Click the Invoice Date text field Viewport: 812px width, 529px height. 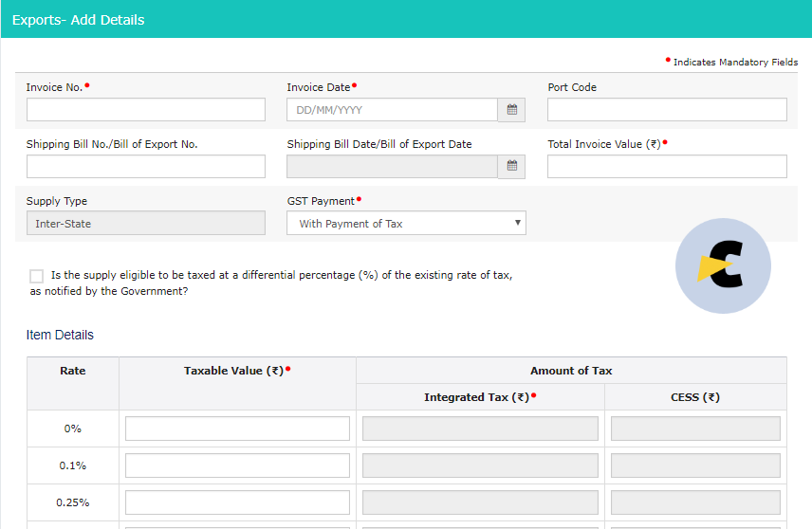(392, 110)
